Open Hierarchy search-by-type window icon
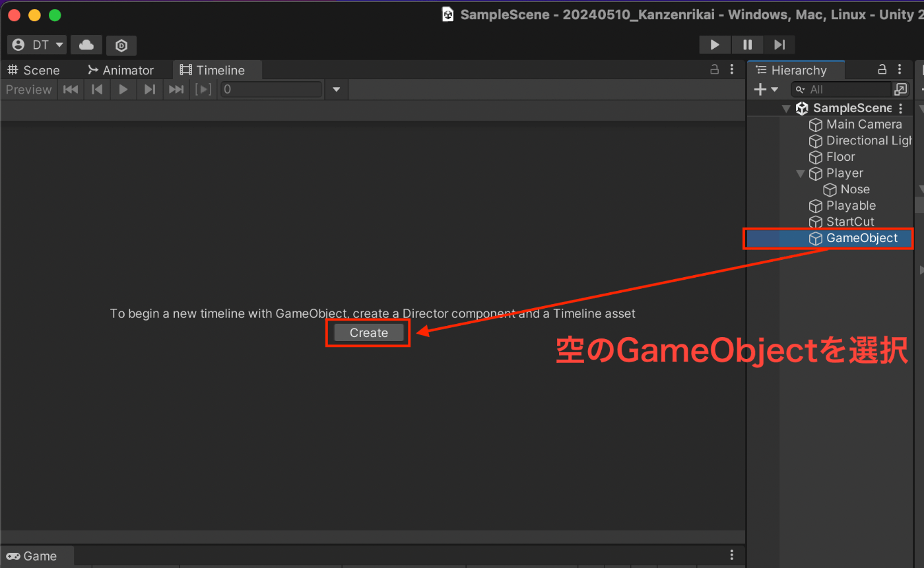 coord(900,89)
